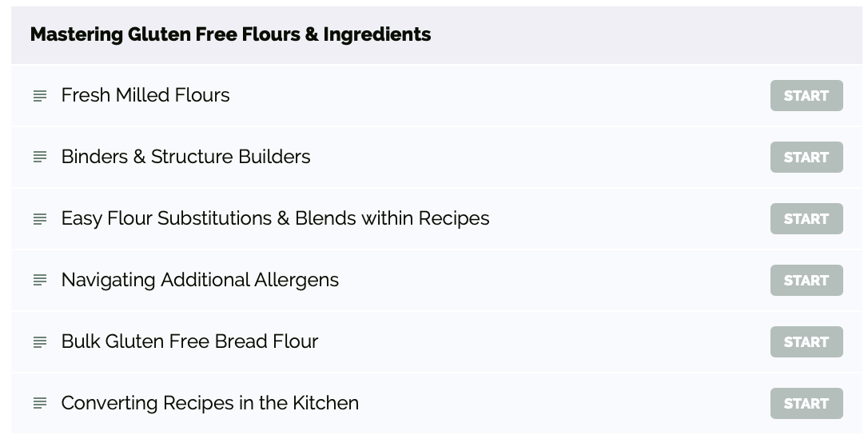Click the lesson icon beside Fresh Milled Flours
This screenshot has width=868, height=443.
click(39, 96)
